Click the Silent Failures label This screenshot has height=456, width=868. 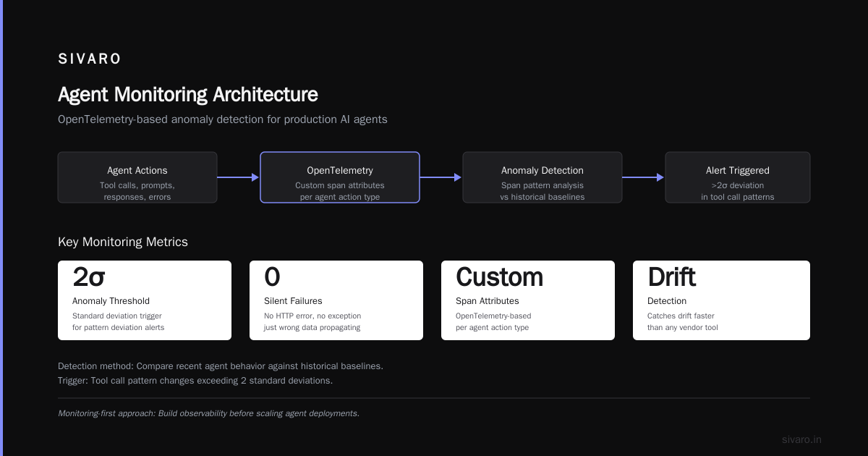click(x=293, y=301)
